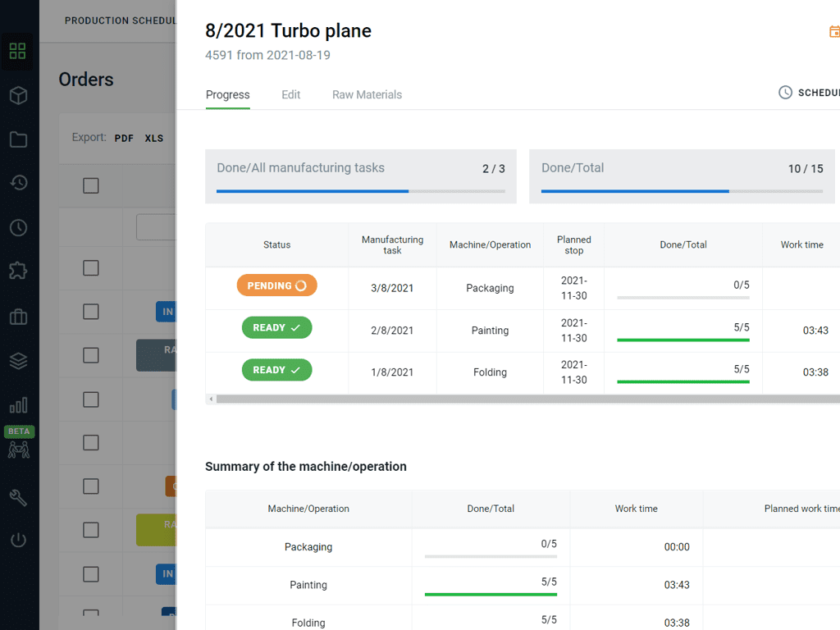Image resolution: width=840 pixels, height=630 pixels.
Task: Click the Status column header
Action: coord(276,245)
